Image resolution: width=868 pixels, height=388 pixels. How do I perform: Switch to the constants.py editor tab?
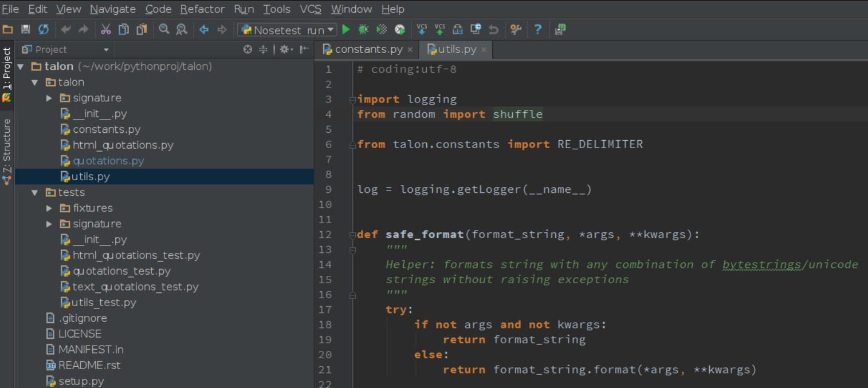point(367,49)
